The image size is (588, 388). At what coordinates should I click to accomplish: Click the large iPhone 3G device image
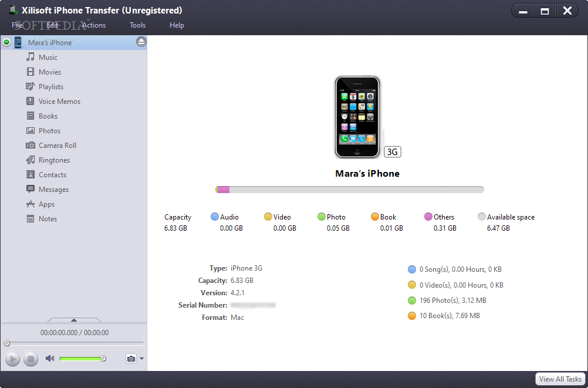(x=357, y=117)
